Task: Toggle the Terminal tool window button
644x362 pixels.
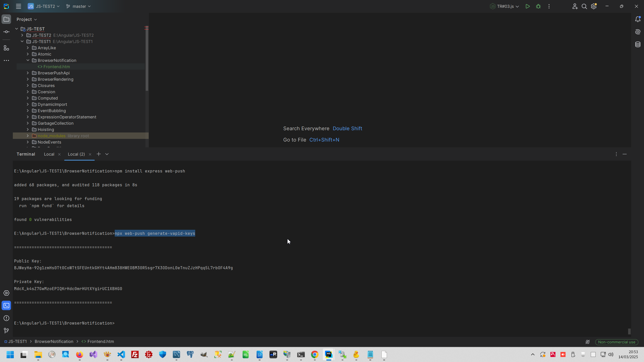Action: (7, 306)
